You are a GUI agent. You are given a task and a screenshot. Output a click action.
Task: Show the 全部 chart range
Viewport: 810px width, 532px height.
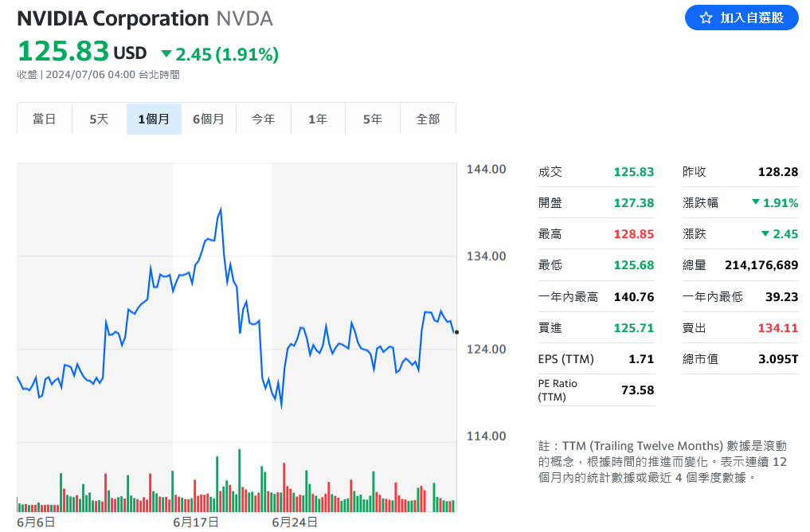pos(428,119)
